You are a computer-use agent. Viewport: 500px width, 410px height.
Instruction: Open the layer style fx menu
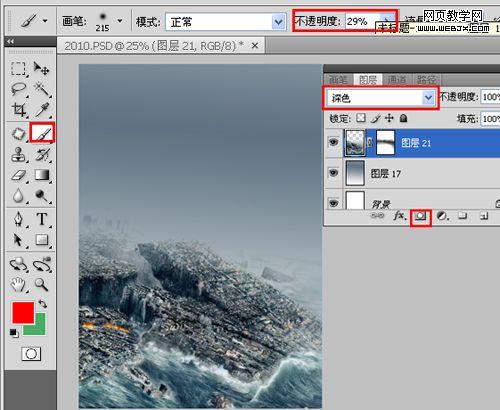399,216
